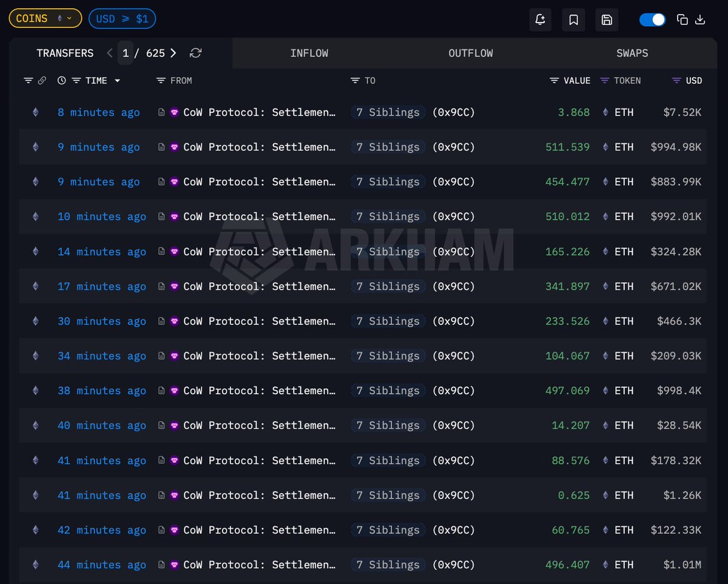Switch to the SWAPS tab
This screenshot has width=728, height=584.
(x=632, y=53)
